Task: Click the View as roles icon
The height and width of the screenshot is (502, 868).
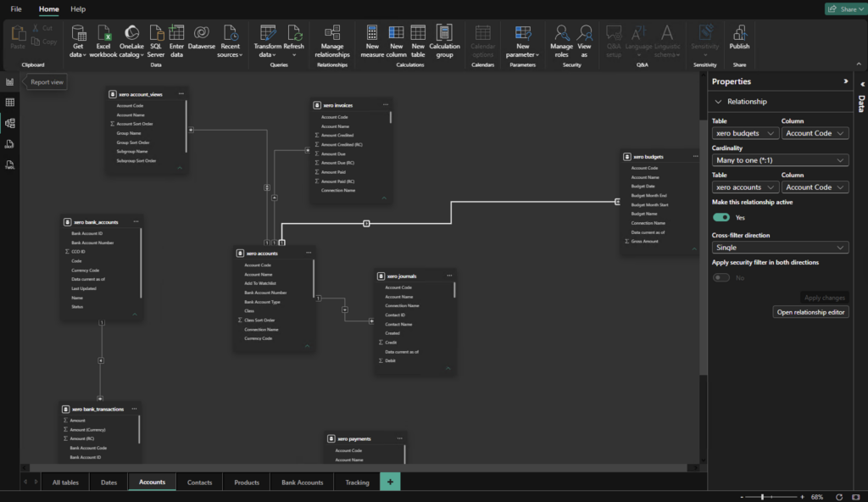Action: coord(584,42)
